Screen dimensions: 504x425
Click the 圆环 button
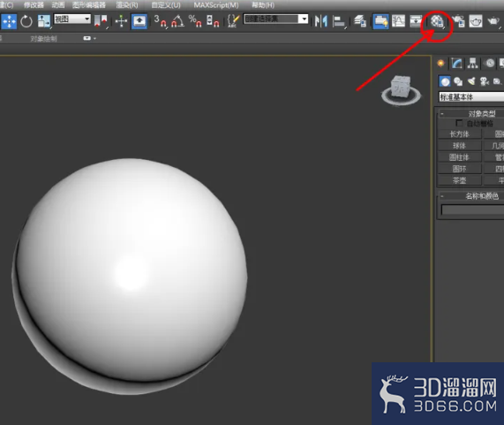coord(459,169)
